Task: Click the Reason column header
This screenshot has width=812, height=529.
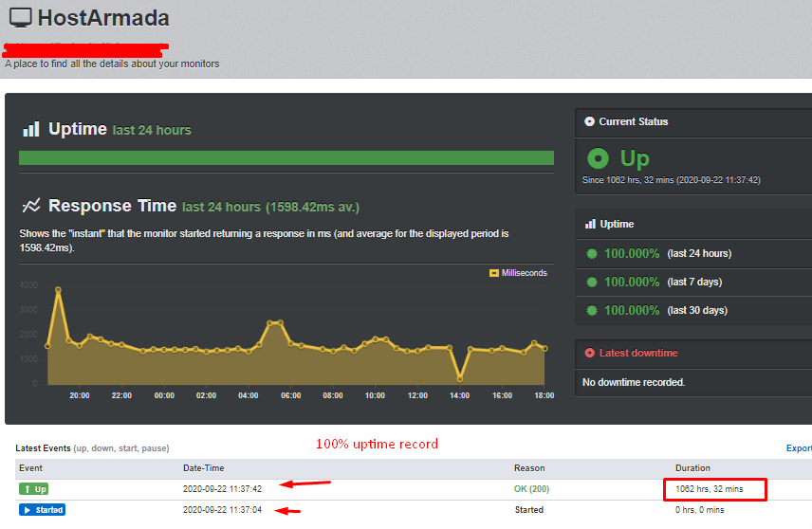Action: (529, 468)
